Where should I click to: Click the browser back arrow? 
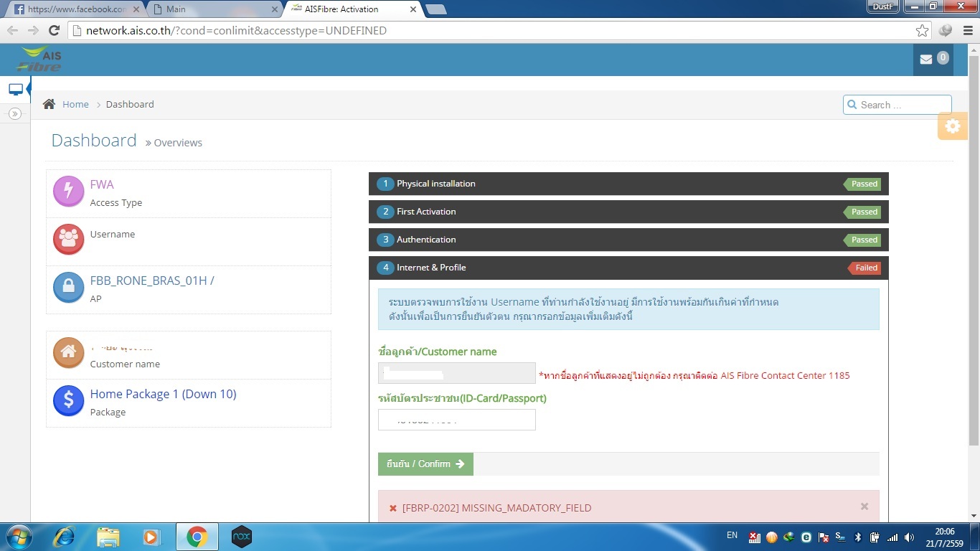[12, 30]
